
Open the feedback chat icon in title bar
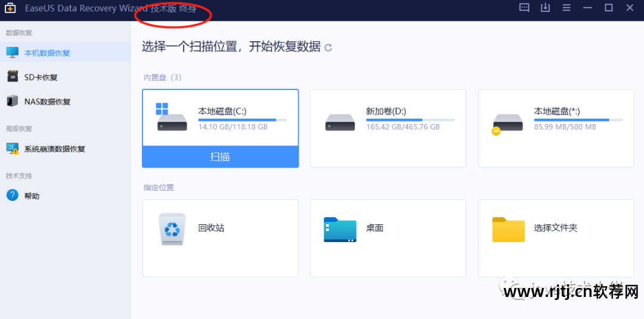(x=524, y=8)
